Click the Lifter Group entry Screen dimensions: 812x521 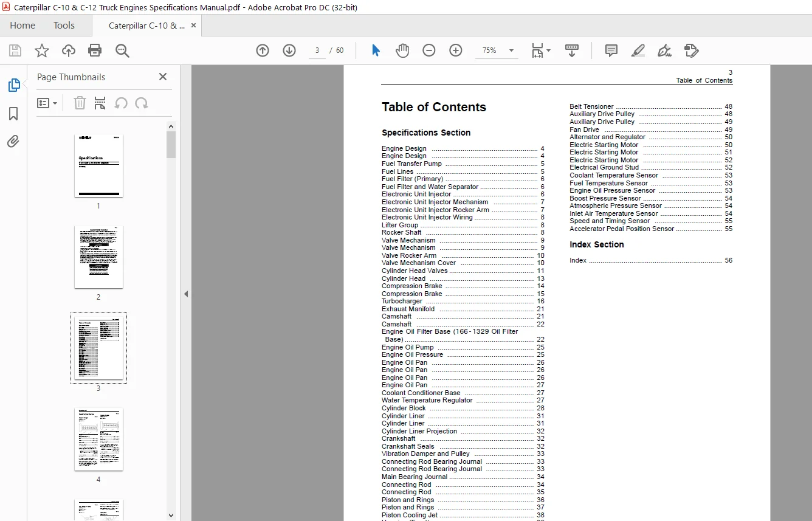tap(463, 226)
